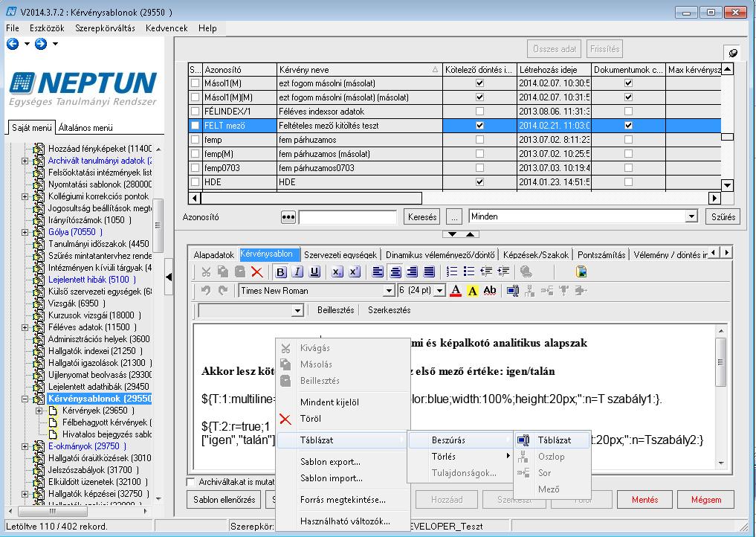Click the Sablon ellenőrzés button
Viewport: 756px width, 537px height.
click(x=224, y=499)
